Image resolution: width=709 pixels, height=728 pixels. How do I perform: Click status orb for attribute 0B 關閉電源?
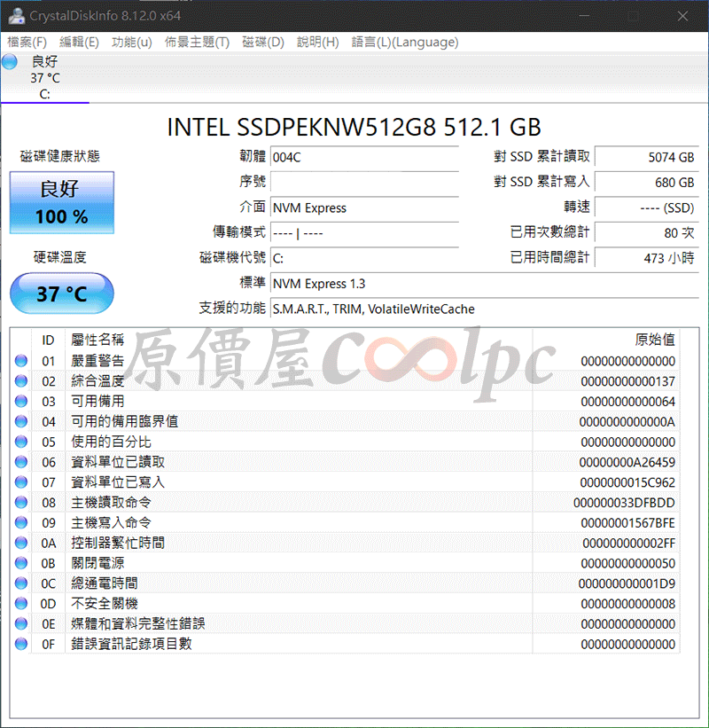pyautogui.click(x=21, y=563)
